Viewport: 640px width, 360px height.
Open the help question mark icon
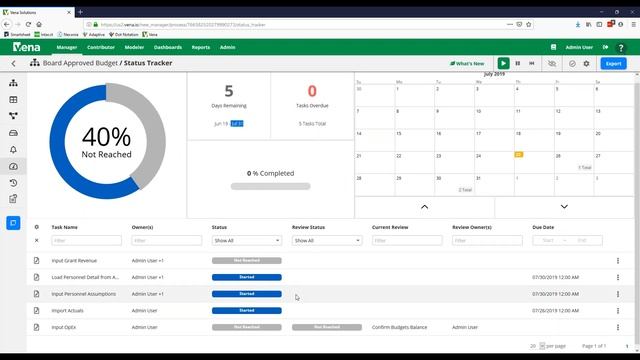[621, 48]
